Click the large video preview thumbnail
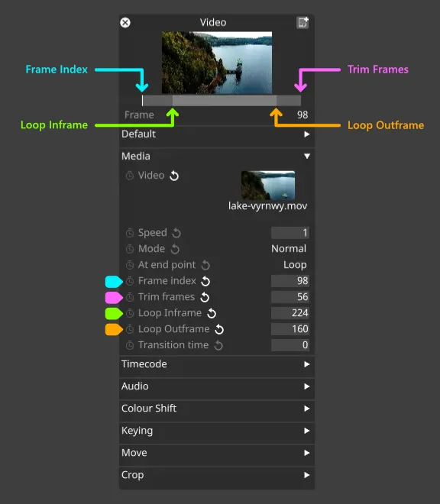Image resolution: width=440 pixels, height=504 pixels. tap(217, 63)
